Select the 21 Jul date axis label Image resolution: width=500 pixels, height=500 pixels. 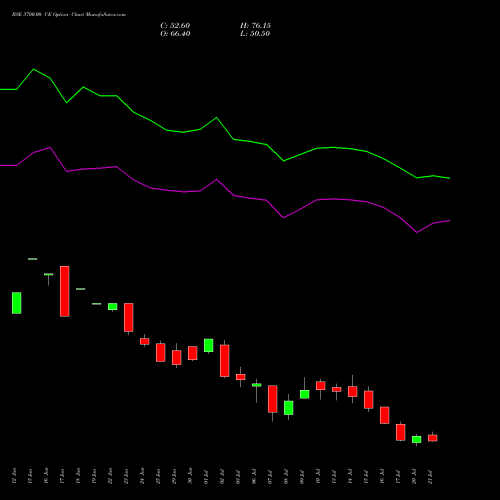pos(430,477)
